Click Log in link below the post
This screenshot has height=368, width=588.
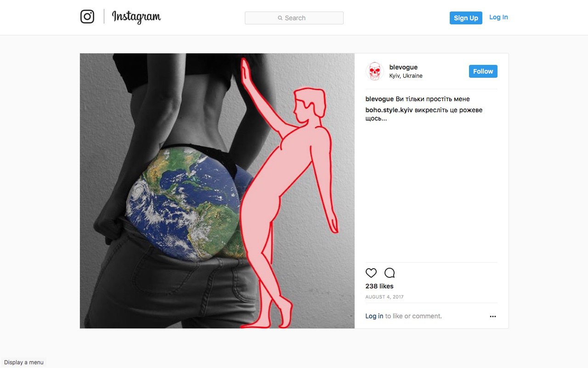(x=374, y=316)
